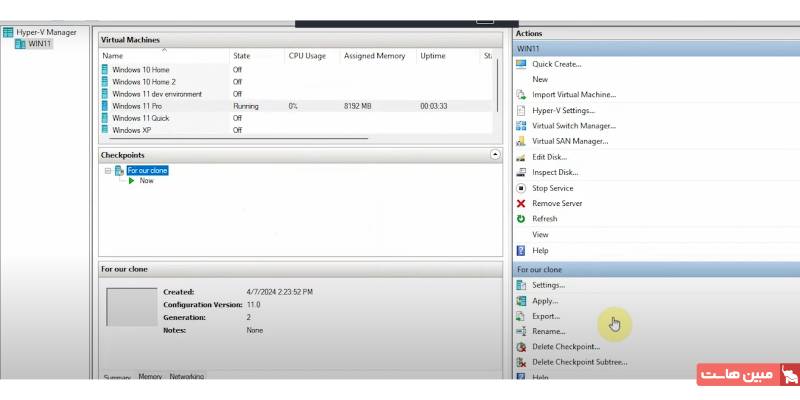Click Virtual SAN Manager... link

click(570, 141)
